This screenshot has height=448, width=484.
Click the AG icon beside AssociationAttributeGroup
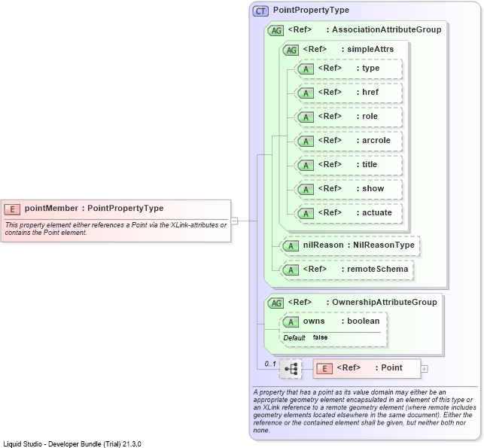tap(275, 31)
